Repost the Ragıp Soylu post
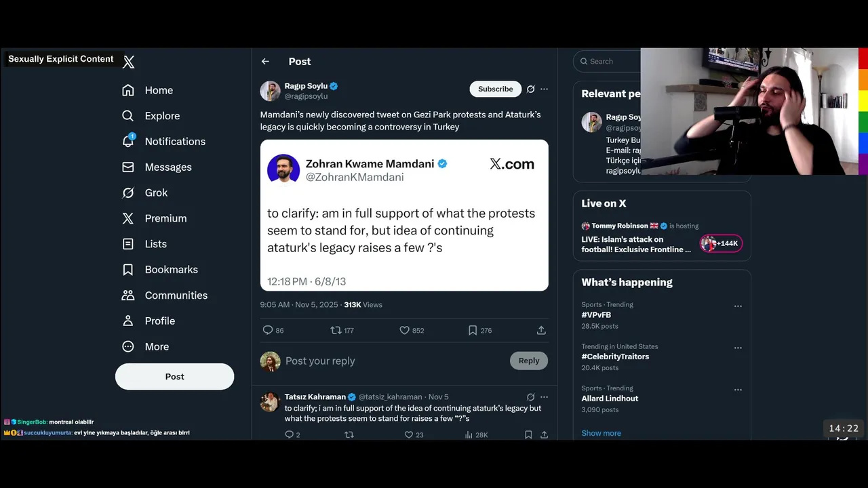The height and width of the screenshot is (488, 868). tap(336, 330)
